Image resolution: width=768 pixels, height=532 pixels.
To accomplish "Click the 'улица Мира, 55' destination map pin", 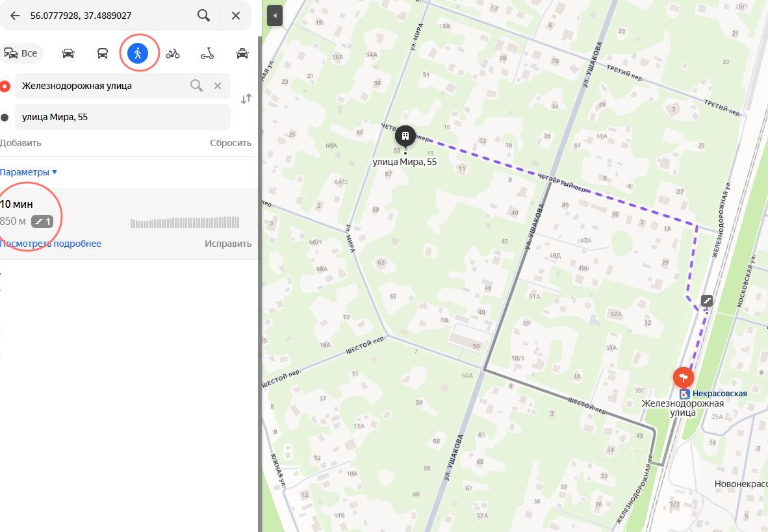I will pyautogui.click(x=405, y=136).
